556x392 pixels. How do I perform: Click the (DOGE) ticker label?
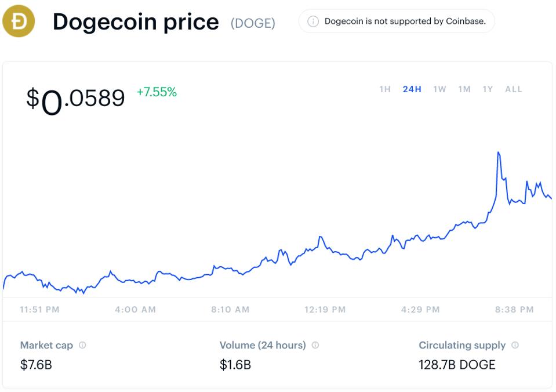point(253,23)
